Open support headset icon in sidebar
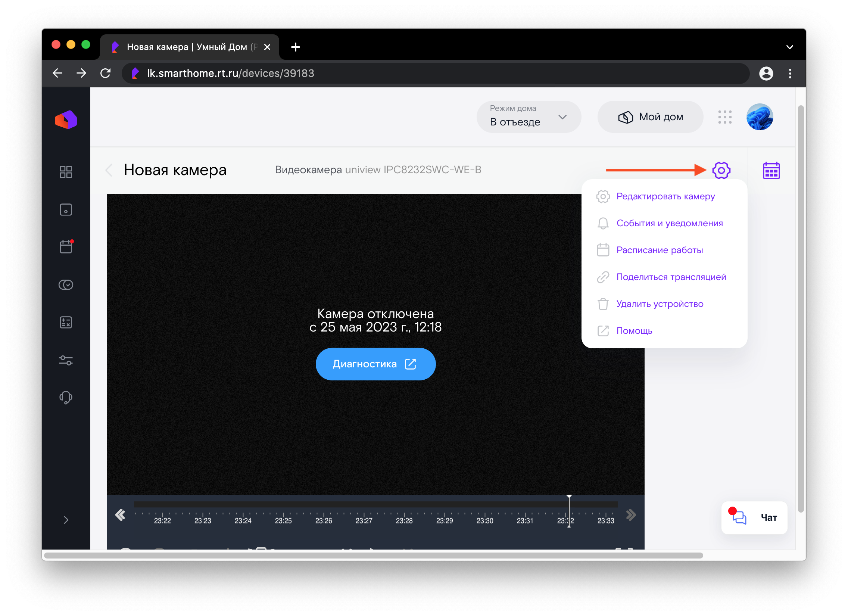This screenshot has width=848, height=616. point(66,397)
